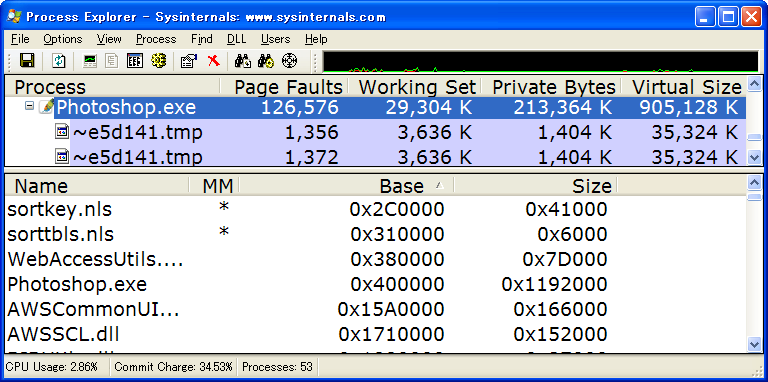Click the yellow gear DLL view icon
Image resolution: width=768 pixels, height=382 pixels.
158,61
